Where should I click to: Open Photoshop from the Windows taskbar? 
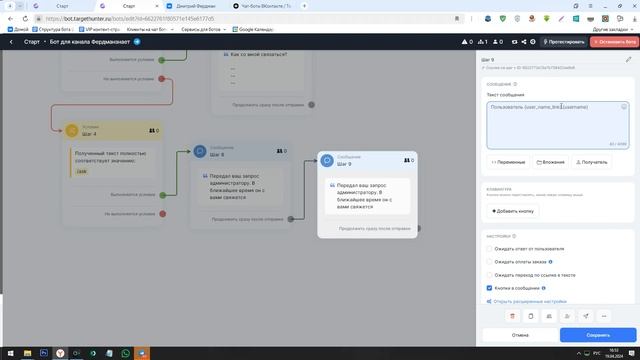[44, 353]
